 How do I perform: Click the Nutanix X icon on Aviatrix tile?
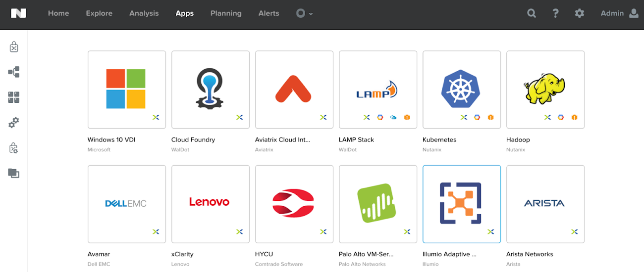tap(323, 117)
